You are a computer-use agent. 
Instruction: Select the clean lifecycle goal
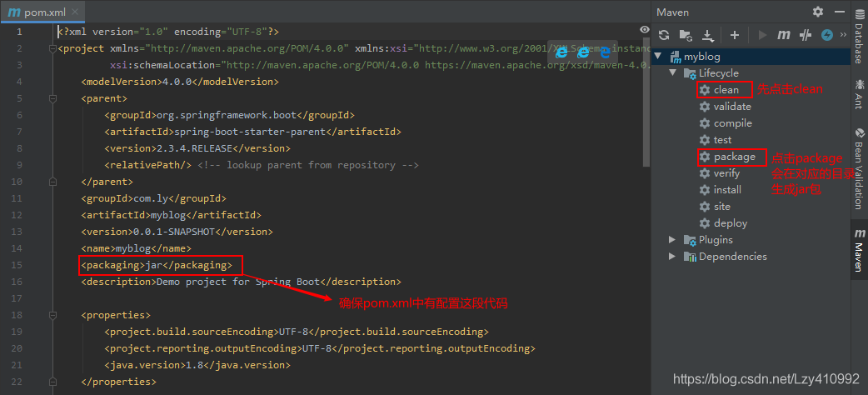tap(726, 90)
